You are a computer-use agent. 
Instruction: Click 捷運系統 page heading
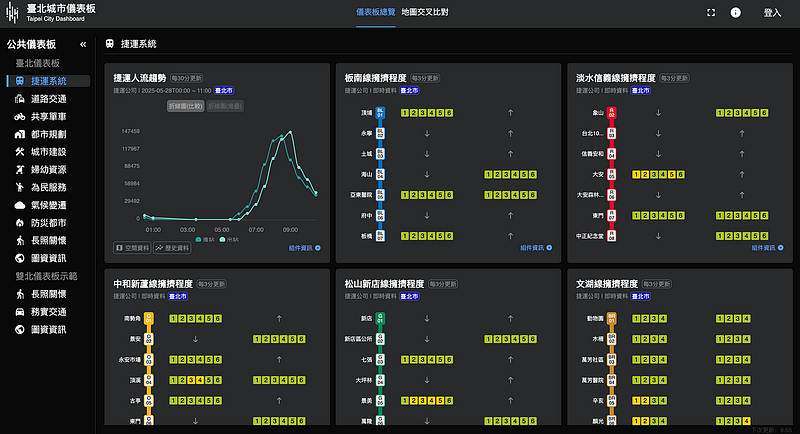point(138,44)
